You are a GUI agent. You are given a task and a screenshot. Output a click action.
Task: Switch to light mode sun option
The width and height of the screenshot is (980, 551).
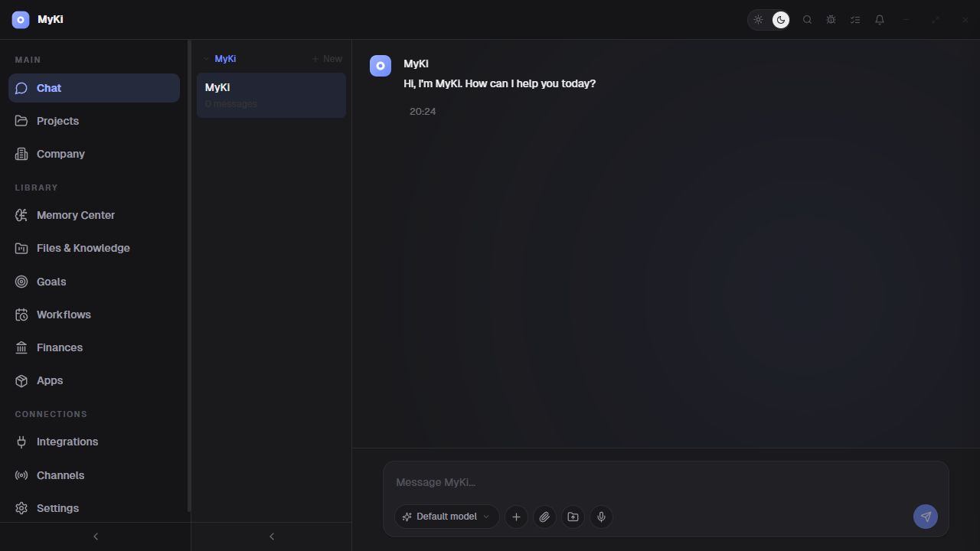[759, 20]
